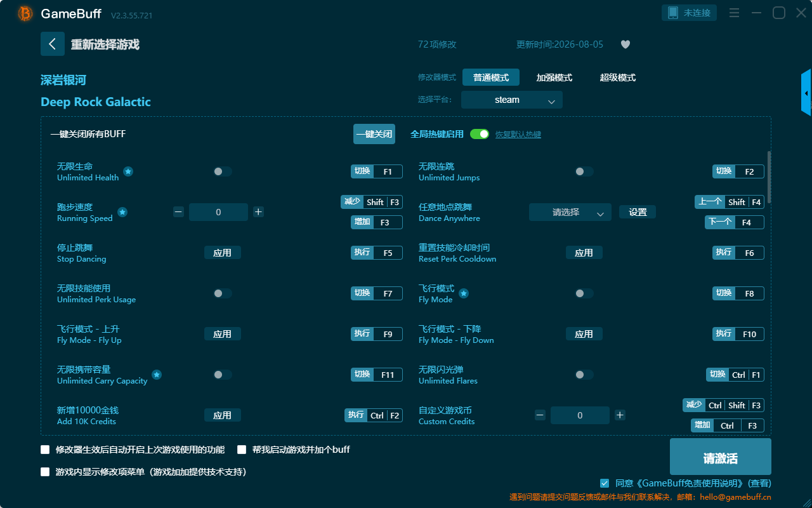Click the F5 hotkey for Stop Dancing
Image resolution: width=812 pixels, height=508 pixels.
pos(377,253)
